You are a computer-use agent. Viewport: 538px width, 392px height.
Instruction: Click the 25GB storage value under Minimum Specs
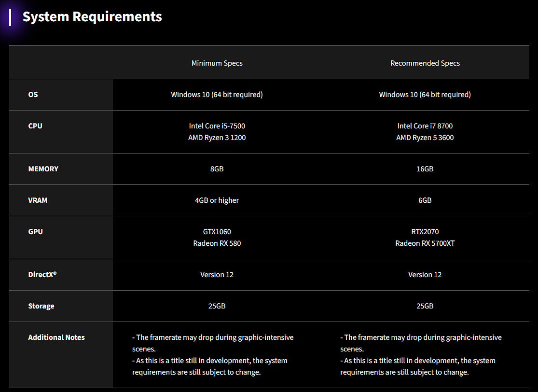coord(217,306)
